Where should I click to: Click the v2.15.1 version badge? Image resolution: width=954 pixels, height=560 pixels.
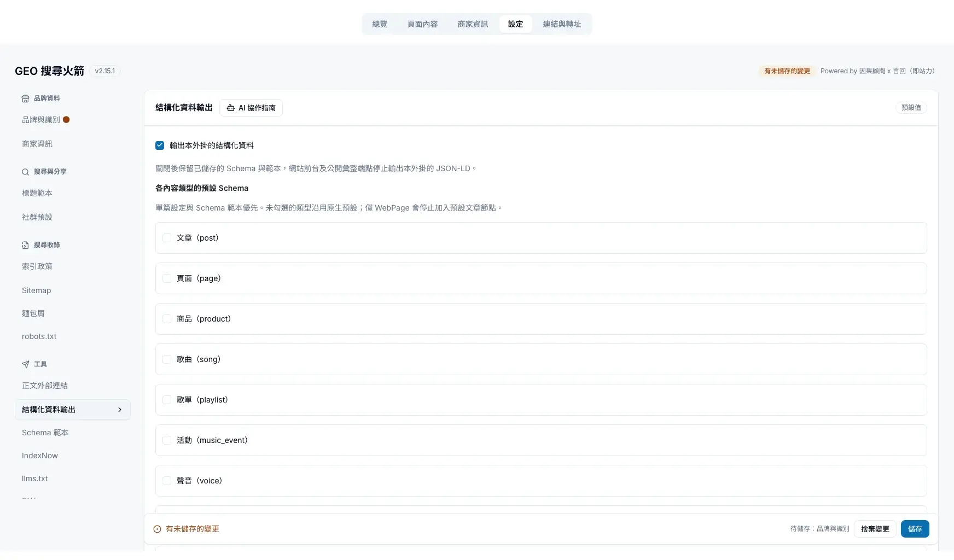point(105,71)
